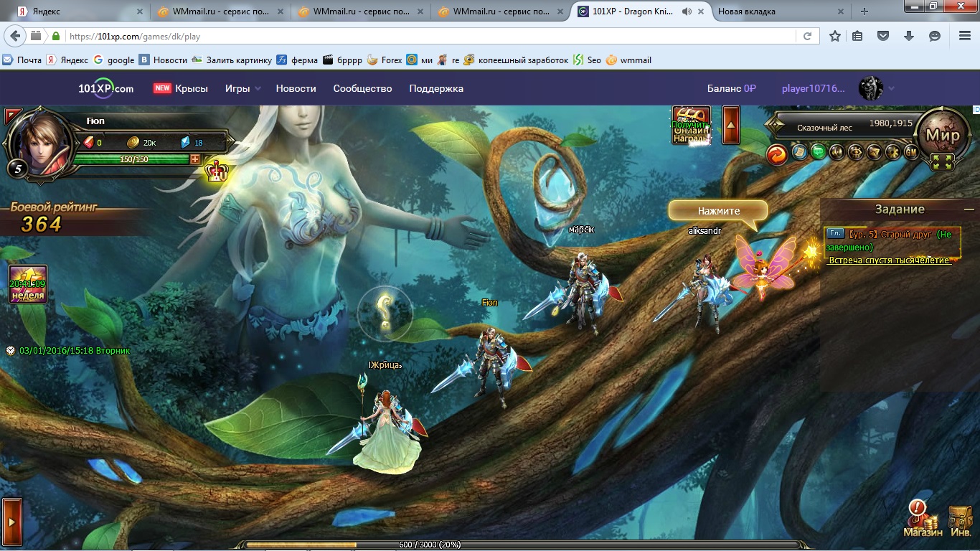Open the VIP crown icon
This screenshot has height=551, width=980.
click(x=215, y=171)
